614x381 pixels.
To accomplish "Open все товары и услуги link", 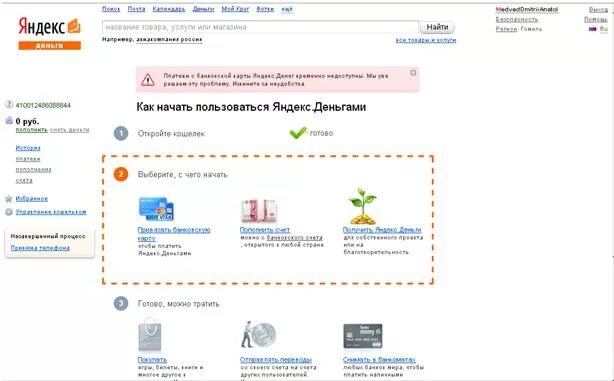I will point(426,40).
